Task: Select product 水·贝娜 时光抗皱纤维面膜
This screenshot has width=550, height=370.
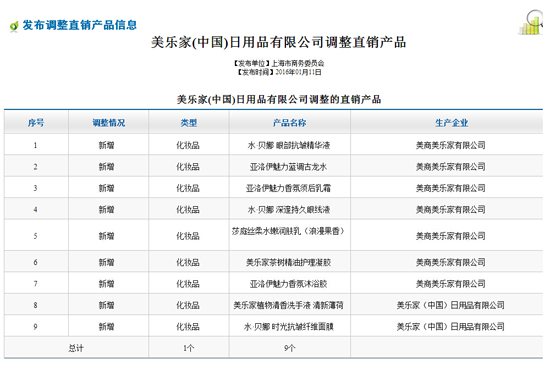Action: click(x=289, y=327)
